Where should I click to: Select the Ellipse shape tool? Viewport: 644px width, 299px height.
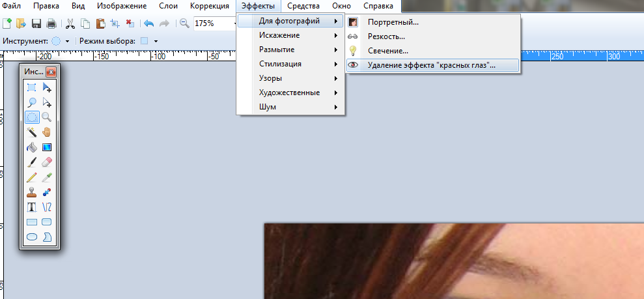click(32, 236)
